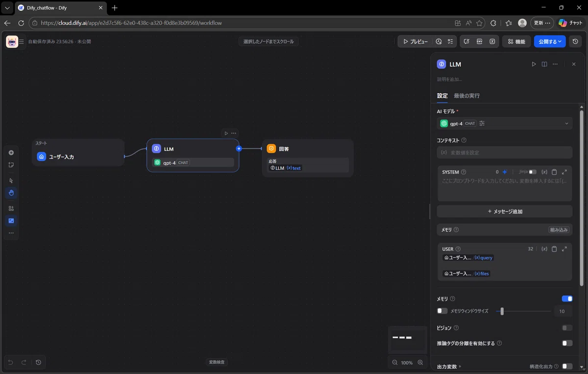Open the canvas LLM node more options dots
588x374 pixels.
(234, 133)
